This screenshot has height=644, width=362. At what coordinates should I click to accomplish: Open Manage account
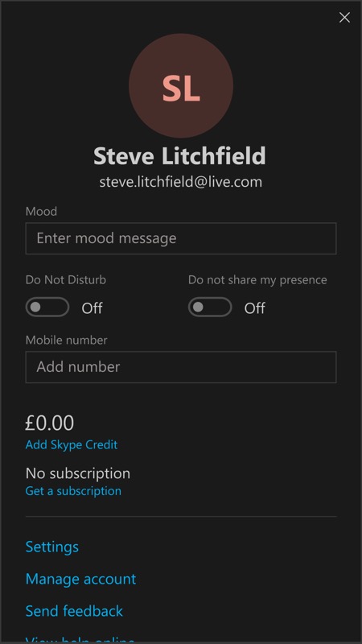(81, 579)
